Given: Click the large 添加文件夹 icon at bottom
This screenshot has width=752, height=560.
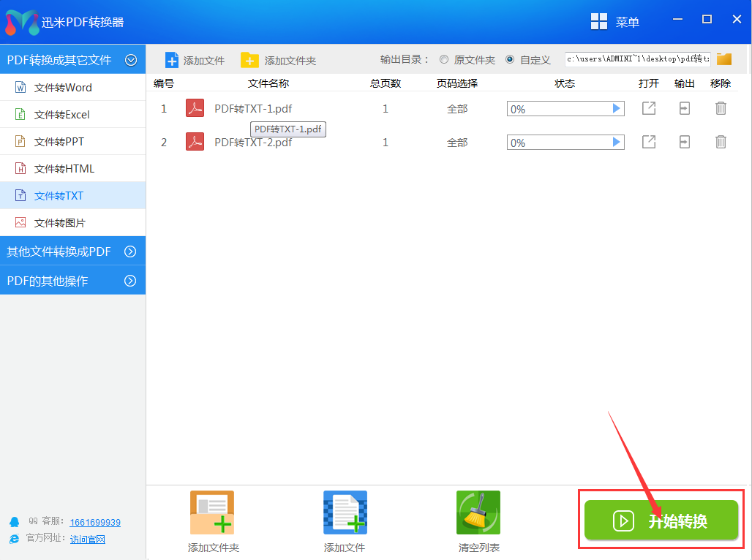Looking at the screenshot, I should (211, 512).
